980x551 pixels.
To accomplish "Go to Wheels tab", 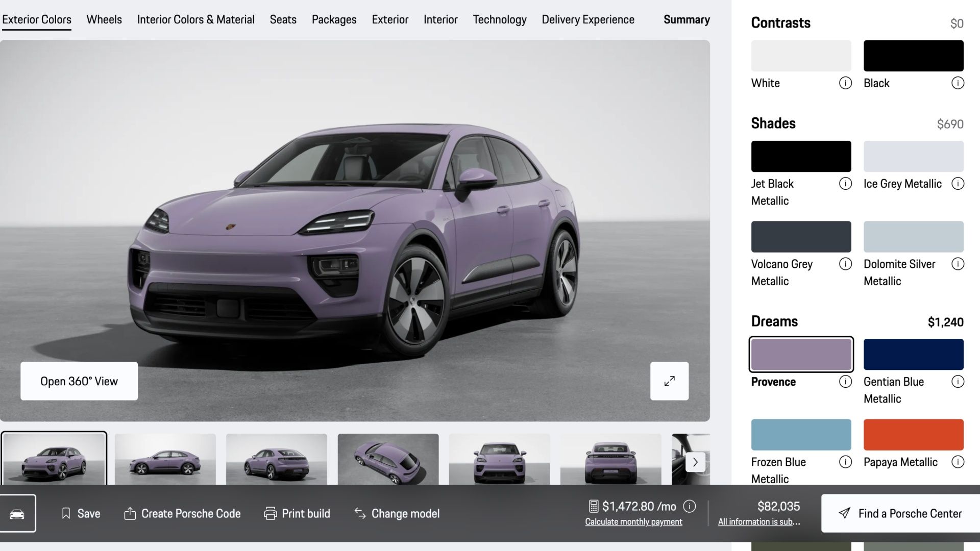I will (x=104, y=19).
